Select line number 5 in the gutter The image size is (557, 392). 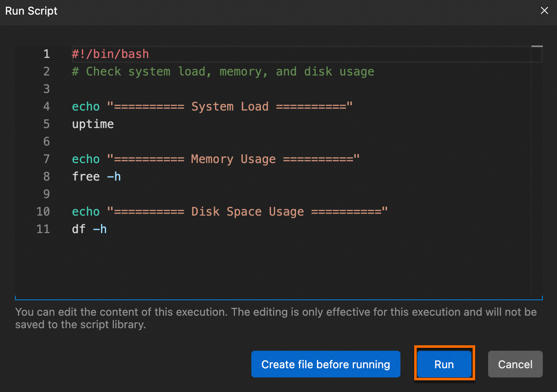46,124
